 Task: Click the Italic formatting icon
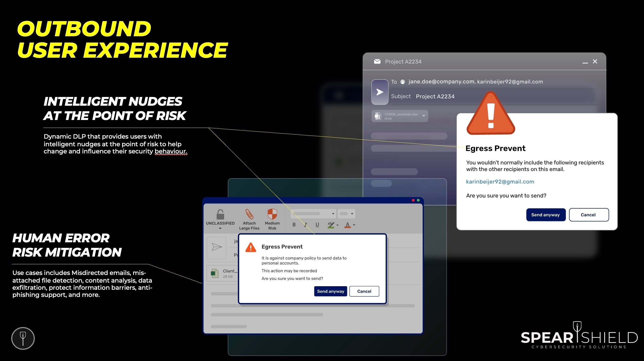305,225
